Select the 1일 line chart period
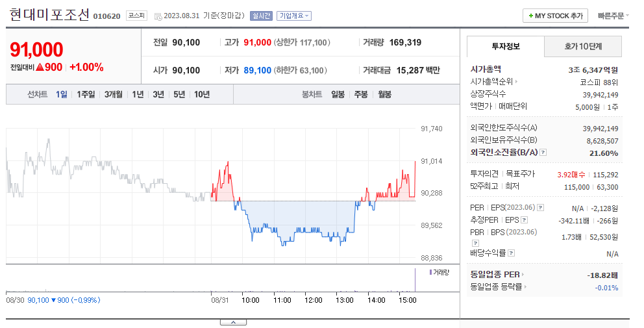 (x=61, y=95)
